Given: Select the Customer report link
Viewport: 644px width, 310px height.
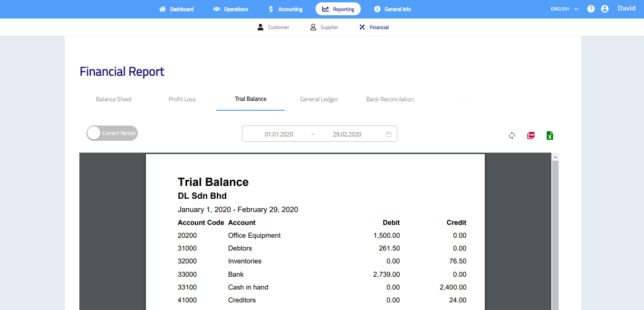Looking at the screenshot, I should [x=273, y=28].
